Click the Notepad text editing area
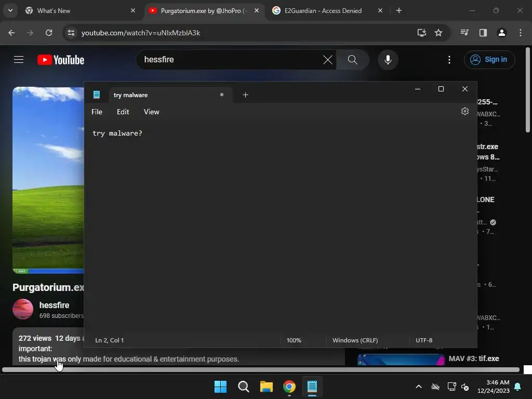Image resolution: width=532 pixels, height=399 pixels. (x=280, y=228)
